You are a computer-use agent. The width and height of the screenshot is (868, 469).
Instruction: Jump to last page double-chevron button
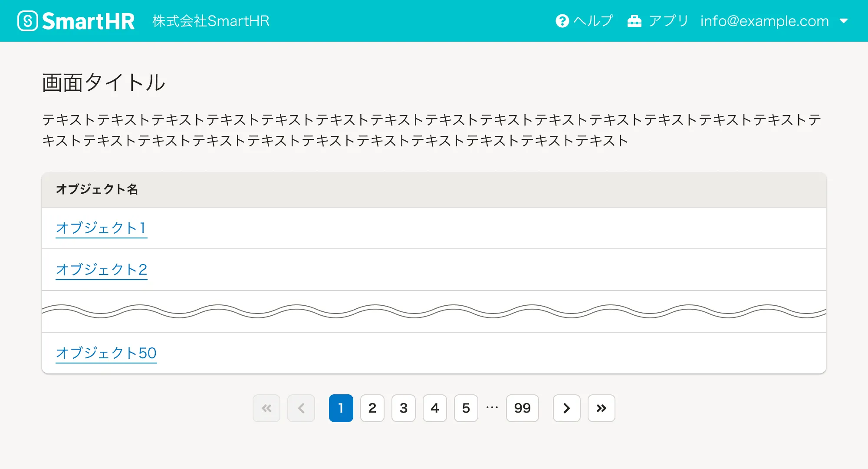click(x=601, y=408)
